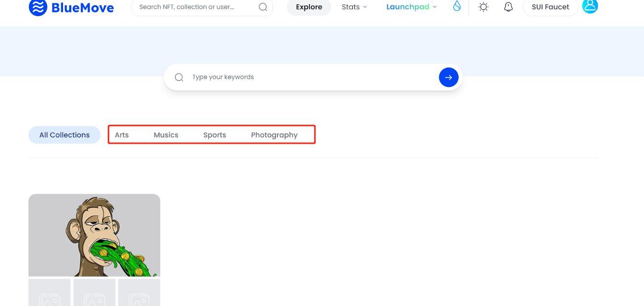Switch to the Arts category tab
The image size is (644, 306).
121,135
